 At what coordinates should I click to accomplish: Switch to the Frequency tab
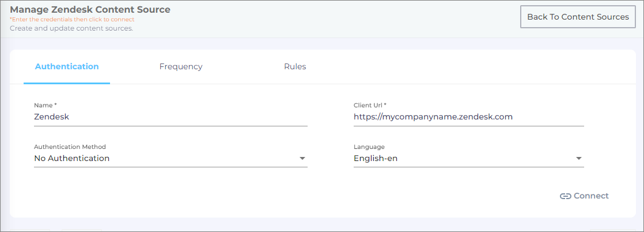181,66
